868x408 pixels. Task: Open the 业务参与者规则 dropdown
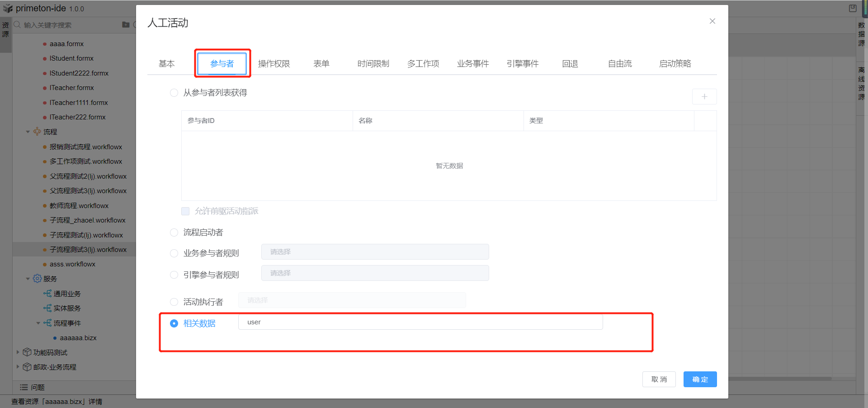point(375,252)
